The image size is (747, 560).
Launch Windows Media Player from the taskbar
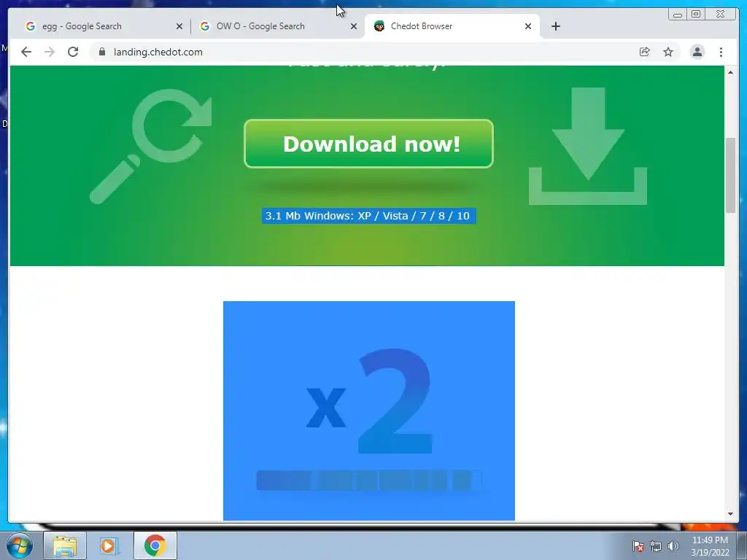click(x=109, y=545)
